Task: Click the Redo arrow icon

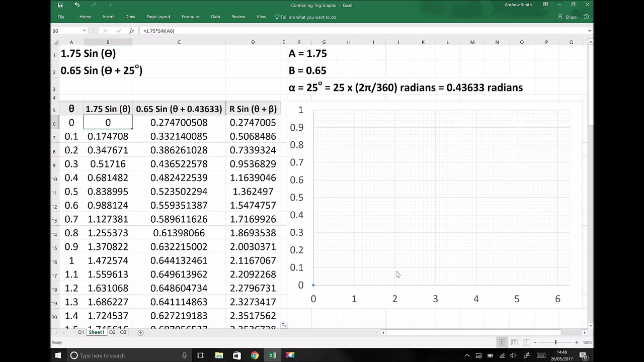Action: pyautogui.click(x=94, y=5)
